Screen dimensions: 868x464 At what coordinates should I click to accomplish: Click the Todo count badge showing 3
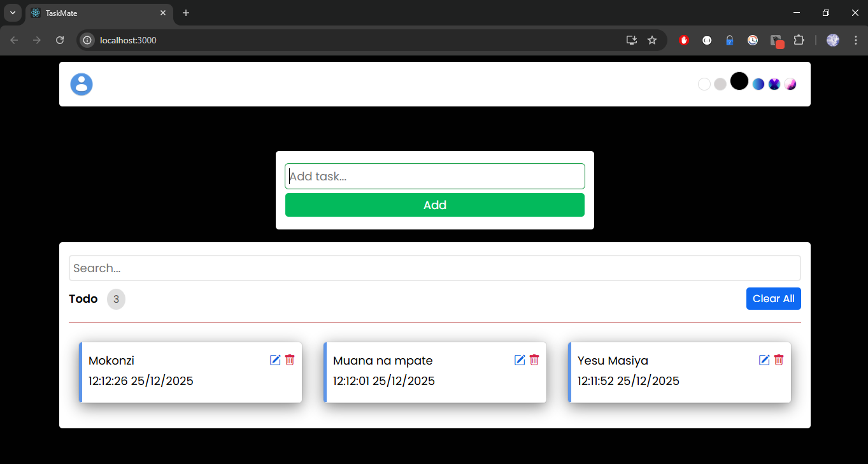pos(116,299)
